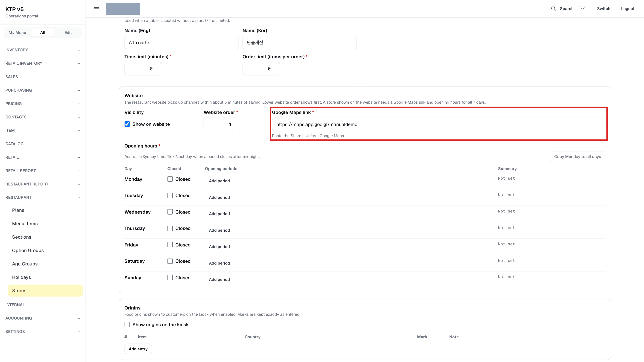
Task: Add period for Monday
Action: coord(219,181)
